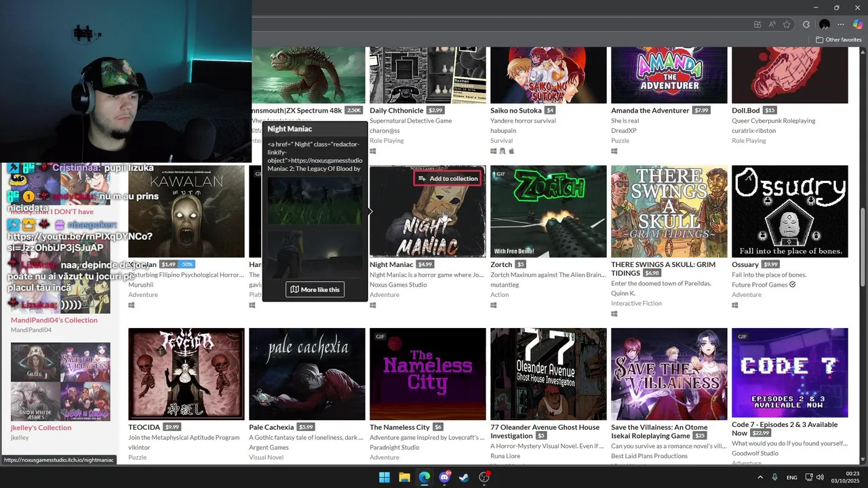This screenshot has width=868, height=488.
Task: Open the Kawalan game cover image
Action: pos(186,211)
